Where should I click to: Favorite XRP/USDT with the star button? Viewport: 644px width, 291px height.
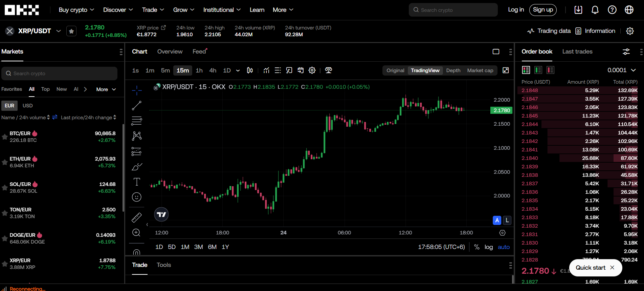coord(71,31)
